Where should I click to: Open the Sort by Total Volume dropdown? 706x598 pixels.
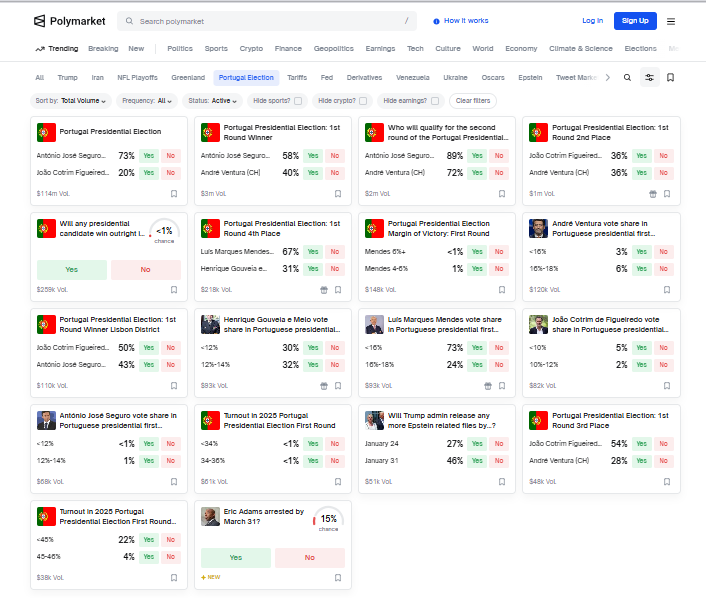point(72,101)
